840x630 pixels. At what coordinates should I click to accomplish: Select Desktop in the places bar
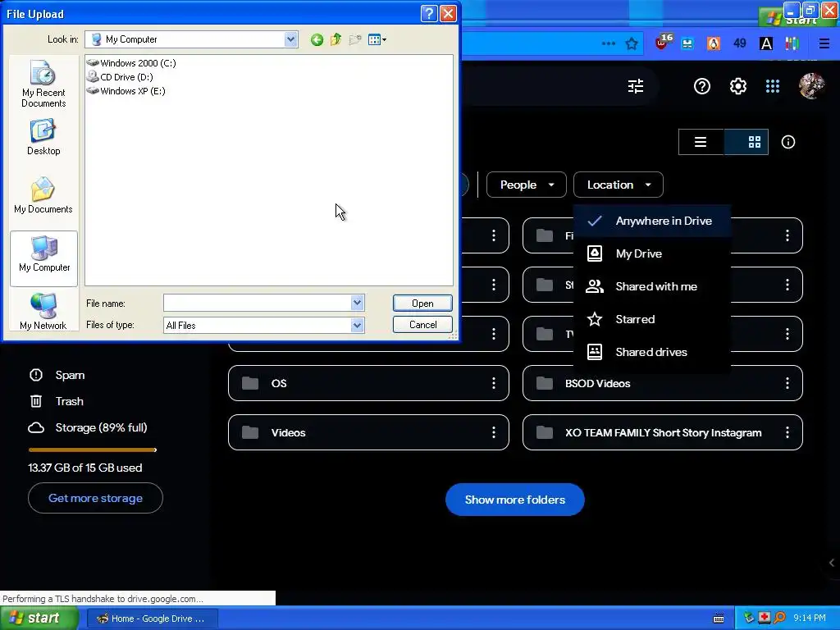click(x=43, y=138)
